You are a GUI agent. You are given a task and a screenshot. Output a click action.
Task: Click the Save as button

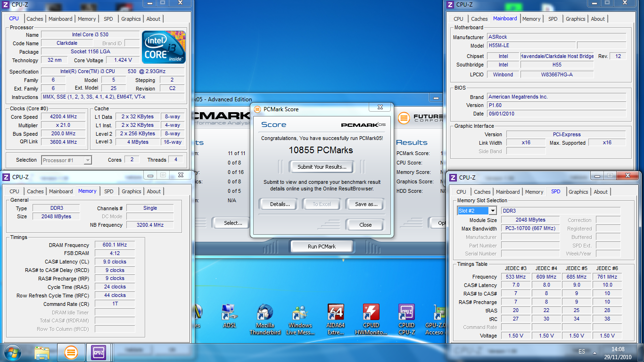pos(366,204)
